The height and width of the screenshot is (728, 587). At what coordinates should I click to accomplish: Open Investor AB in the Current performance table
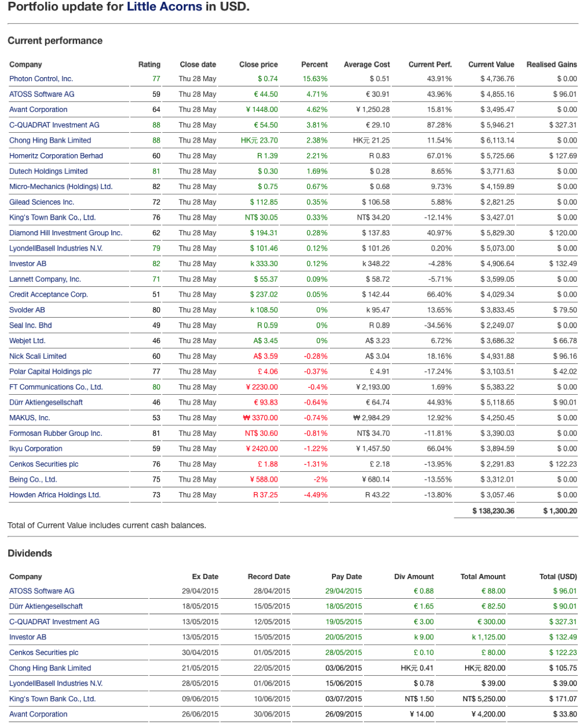click(28, 264)
